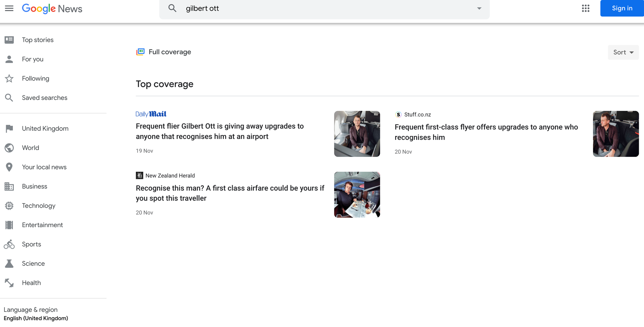644x327 pixels.
Task: Click the Health dumbbell icon
Action: (9, 283)
